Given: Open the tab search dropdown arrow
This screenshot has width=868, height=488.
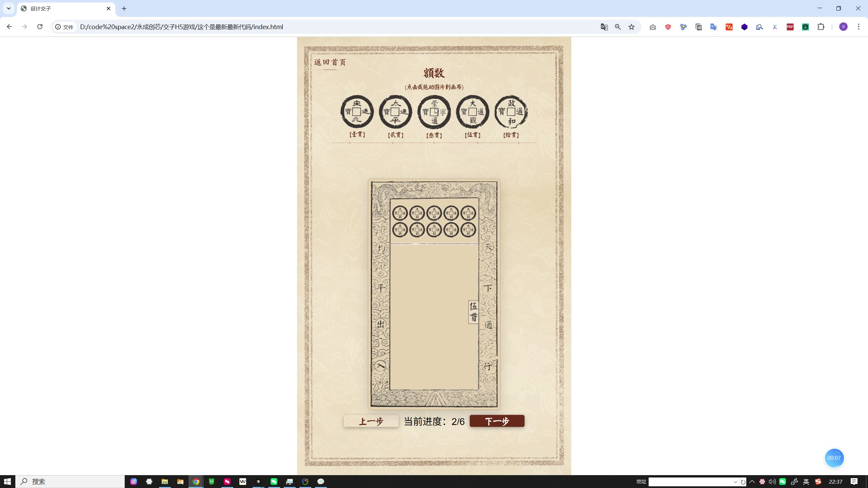Looking at the screenshot, I should pos(9,8).
